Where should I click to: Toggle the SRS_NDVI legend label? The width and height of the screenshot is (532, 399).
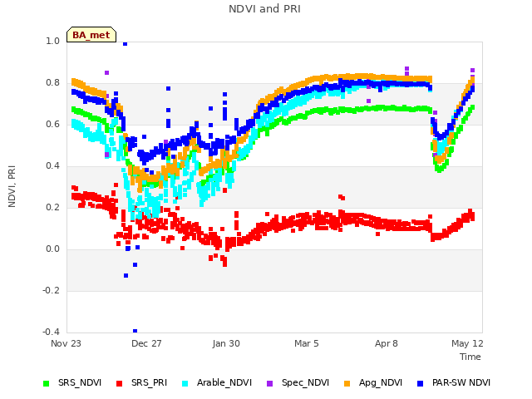80,382
